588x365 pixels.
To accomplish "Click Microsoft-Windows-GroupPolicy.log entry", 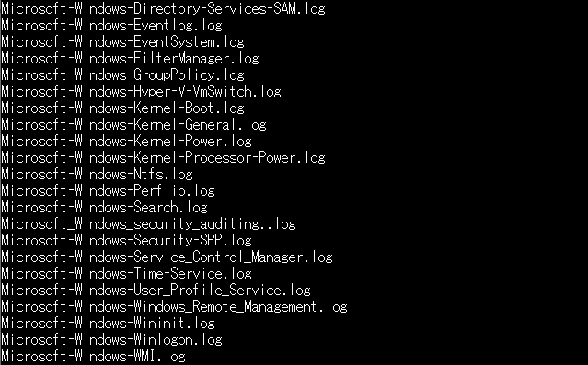I will [x=122, y=74].
